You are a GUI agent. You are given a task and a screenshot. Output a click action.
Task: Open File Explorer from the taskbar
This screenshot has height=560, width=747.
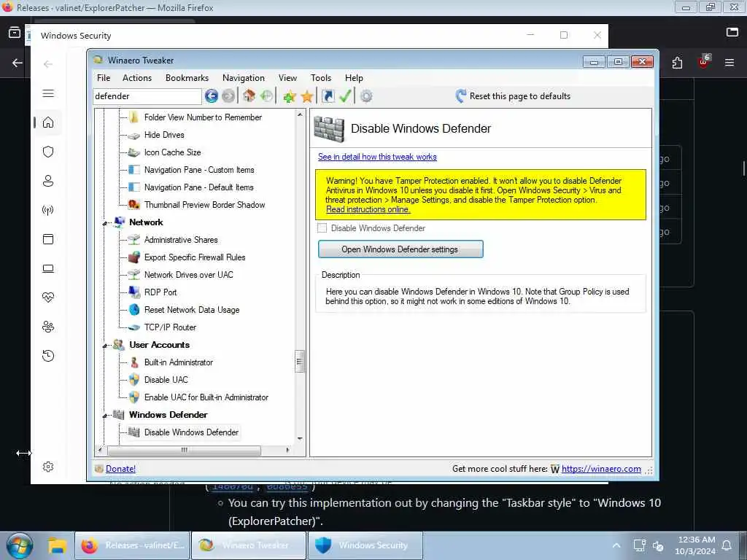[x=57, y=545]
